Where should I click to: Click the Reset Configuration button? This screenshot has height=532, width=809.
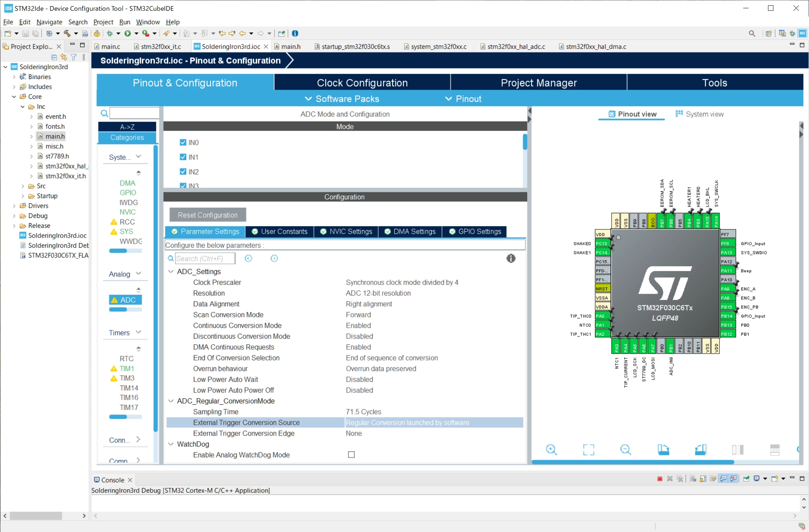click(x=208, y=215)
